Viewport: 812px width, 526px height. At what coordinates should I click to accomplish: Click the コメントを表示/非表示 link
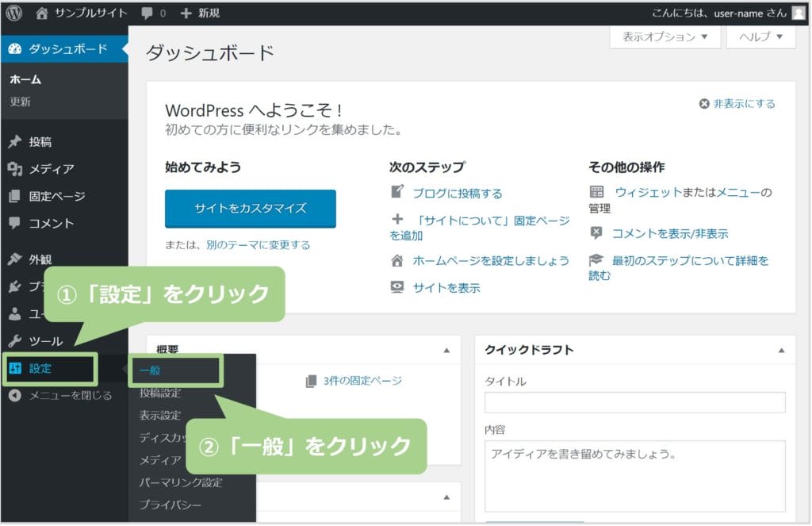tap(670, 234)
